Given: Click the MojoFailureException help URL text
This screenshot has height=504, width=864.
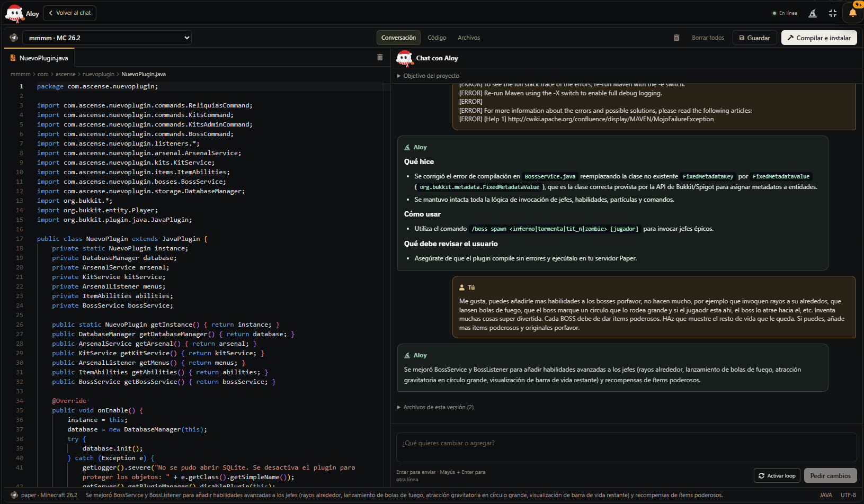Looking at the screenshot, I should click(611, 119).
